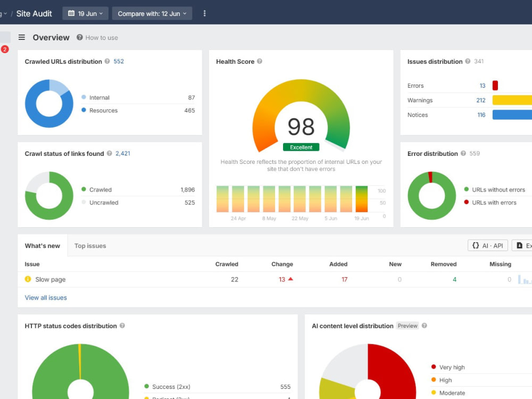The width and height of the screenshot is (532, 399).
Task: Click the Resources legend entry
Action: 103,110
